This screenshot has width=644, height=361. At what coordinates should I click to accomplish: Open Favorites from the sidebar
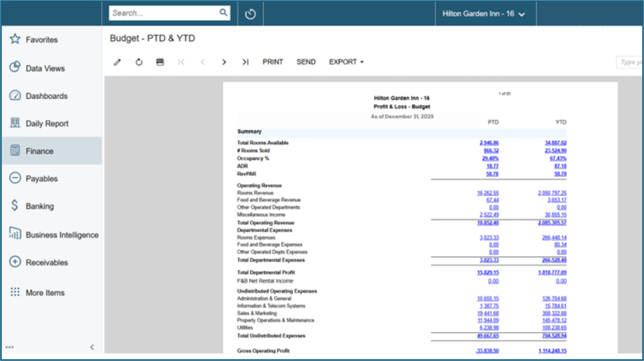[x=41, y=39]
